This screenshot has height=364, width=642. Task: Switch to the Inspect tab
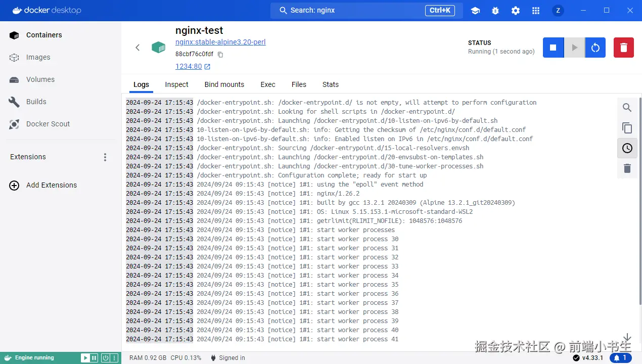coord(176,84)
